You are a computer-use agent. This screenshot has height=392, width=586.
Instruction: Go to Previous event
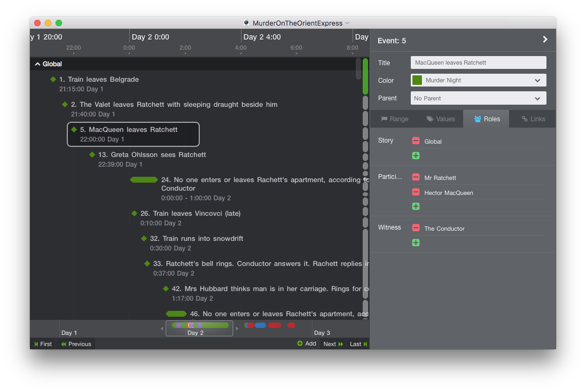click(76, 344)
